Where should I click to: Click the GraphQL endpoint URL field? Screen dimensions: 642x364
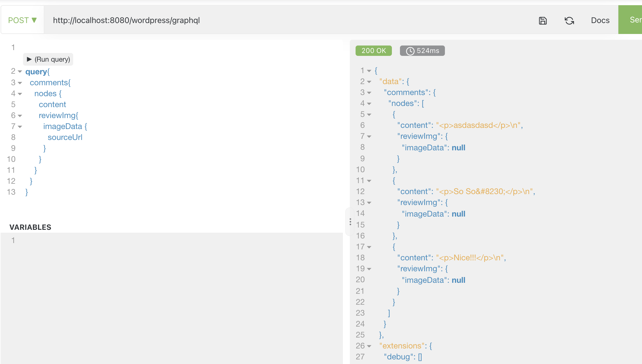coord(259,20)
